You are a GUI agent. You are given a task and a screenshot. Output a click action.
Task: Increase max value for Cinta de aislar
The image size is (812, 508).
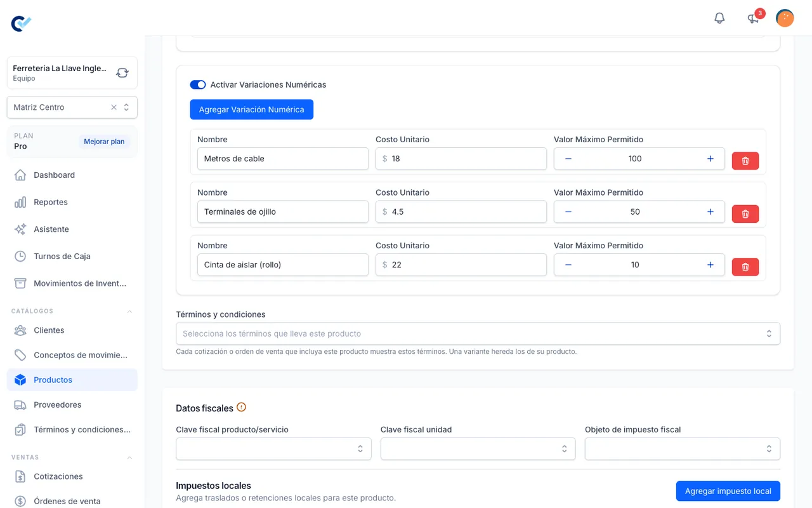click(x=710, y=265)
